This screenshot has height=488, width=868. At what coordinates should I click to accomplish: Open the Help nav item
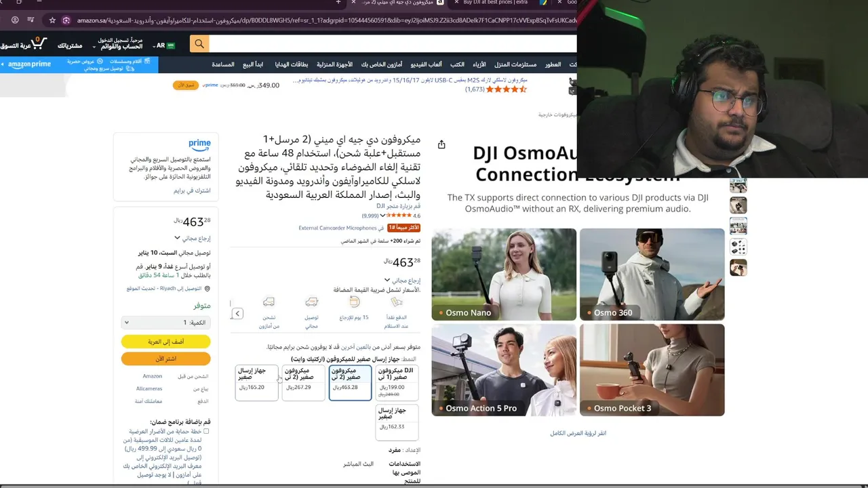tap(223, 64)
